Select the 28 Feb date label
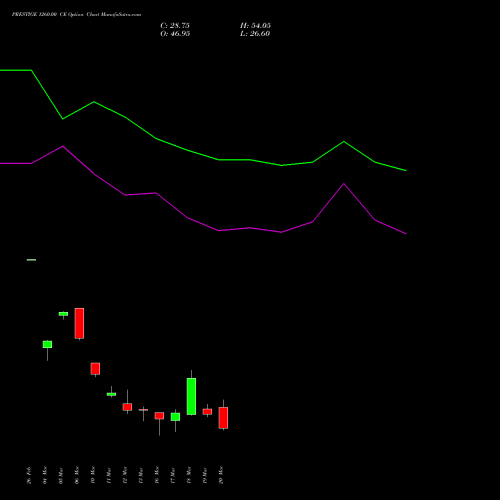 (29, 475)
